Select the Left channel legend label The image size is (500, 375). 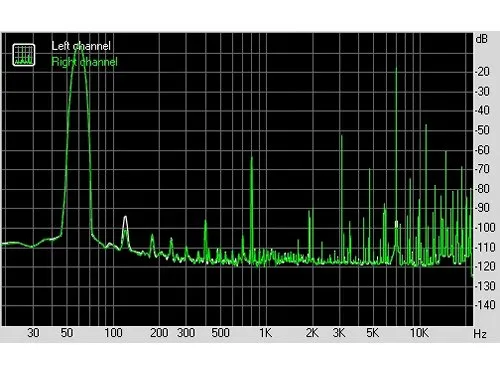tap(81, 46)
